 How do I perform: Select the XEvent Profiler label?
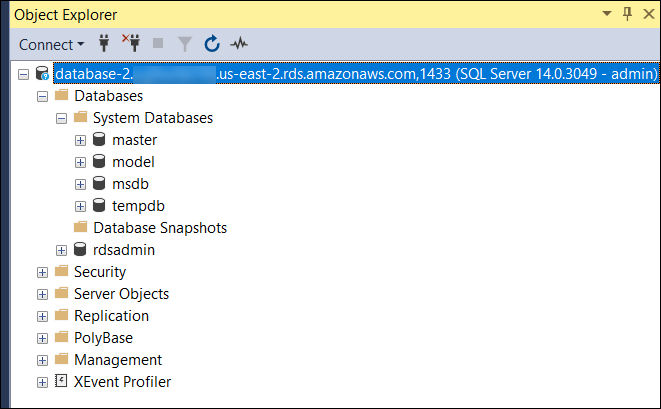[x=123, y=382]
